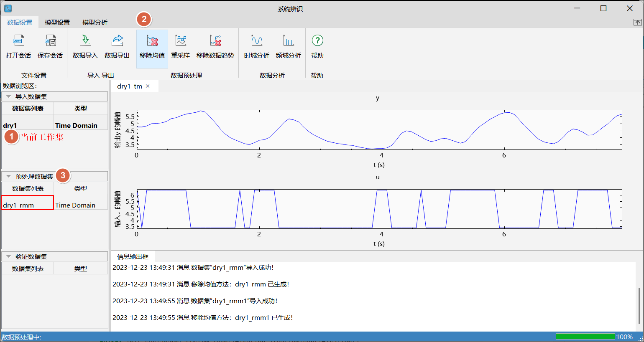Collapse the 预处理数据集 section
644x342 pixels.
click(8, 176)
